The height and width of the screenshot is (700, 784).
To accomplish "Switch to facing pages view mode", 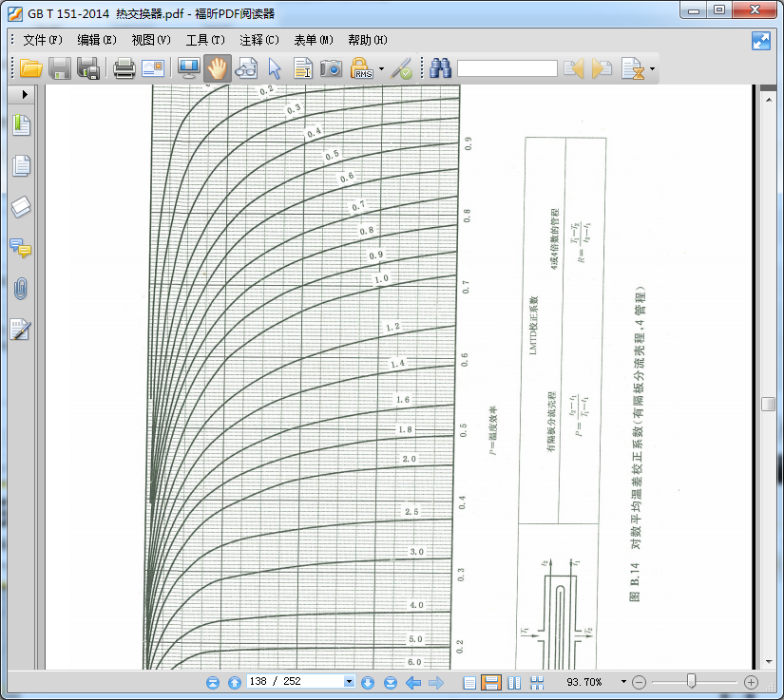I will pos(514,682).
